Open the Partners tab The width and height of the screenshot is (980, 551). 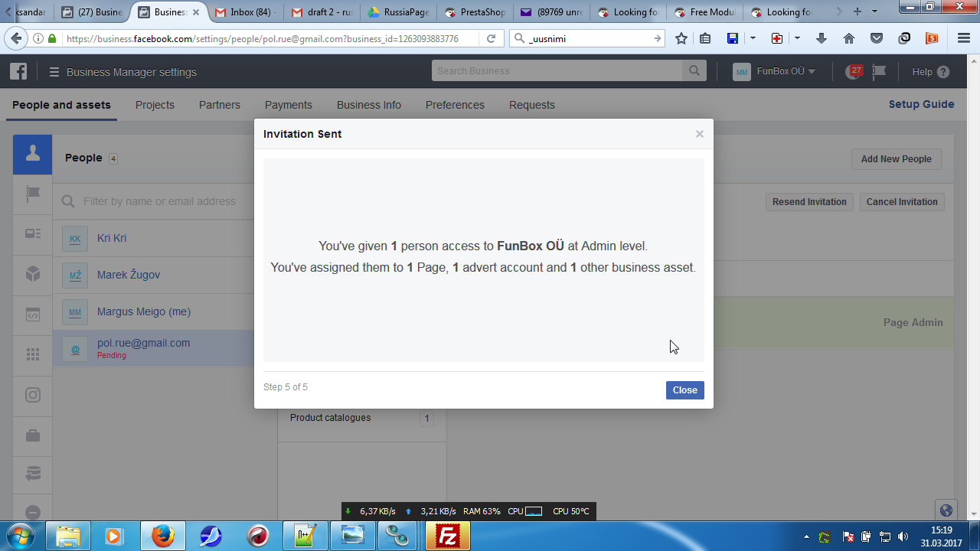(220, 105)
